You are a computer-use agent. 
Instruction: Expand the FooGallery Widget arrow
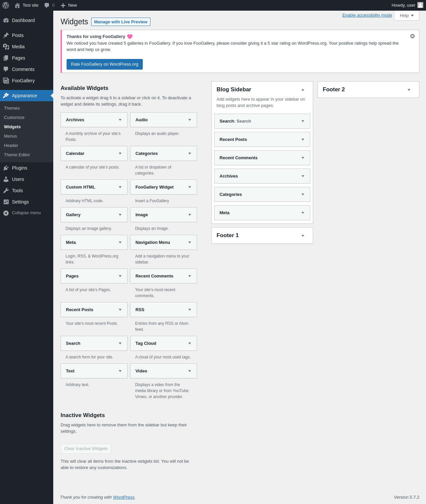(190, 187)
